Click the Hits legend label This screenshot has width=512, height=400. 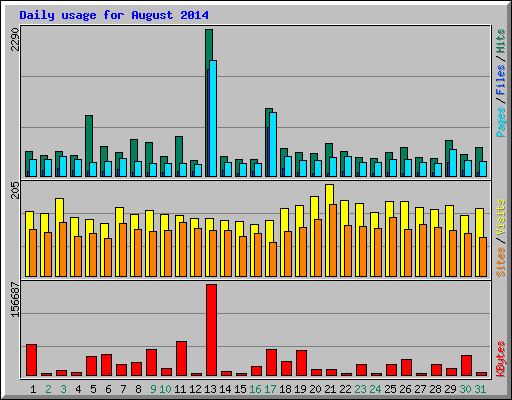click(x=500, y=41)
